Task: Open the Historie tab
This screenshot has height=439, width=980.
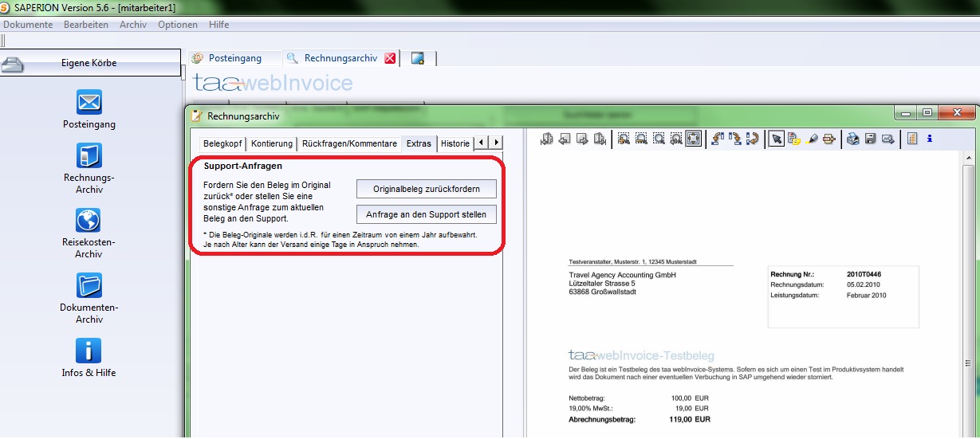Action: point(455,143)
